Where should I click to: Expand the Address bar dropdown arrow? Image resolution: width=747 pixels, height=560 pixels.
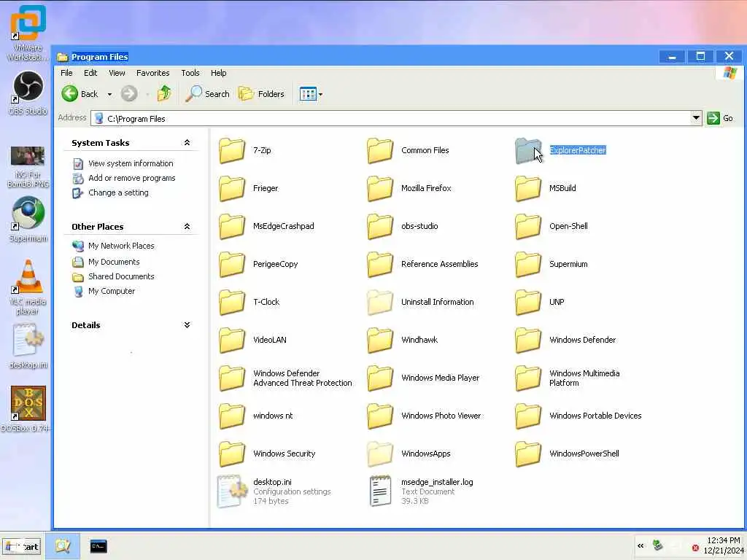coord(696,118)
